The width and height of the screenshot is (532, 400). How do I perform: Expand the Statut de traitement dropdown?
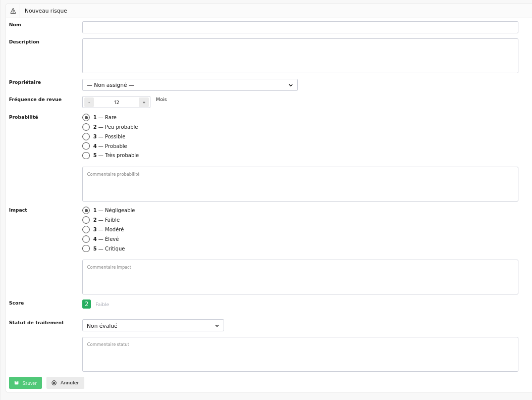pyautogui.click(x=153, y=326)
